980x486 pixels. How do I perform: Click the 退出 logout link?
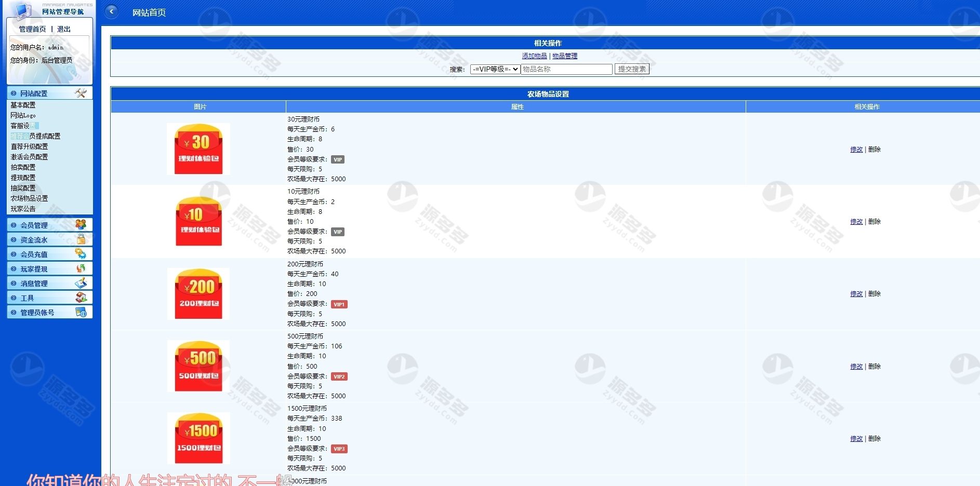(64, 29)
